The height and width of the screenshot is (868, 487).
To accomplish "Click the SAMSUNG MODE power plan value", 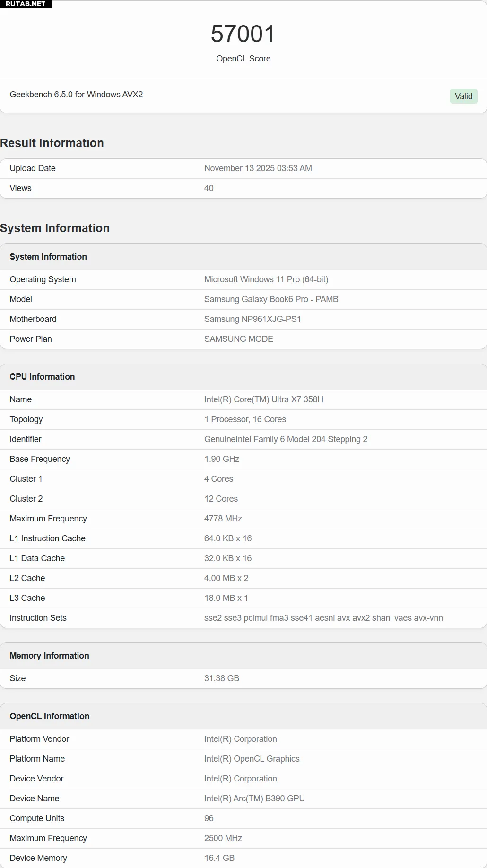I will pyautogui.click(x=238, y=339).
